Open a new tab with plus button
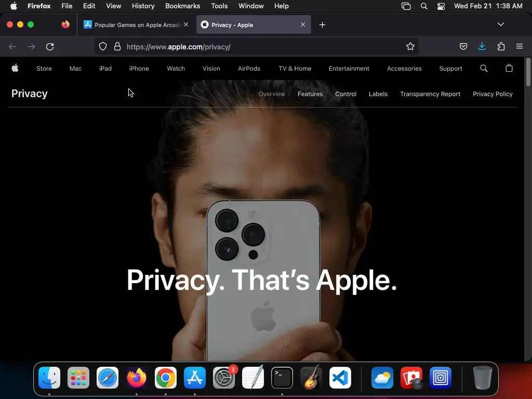 tap(322, 25)
